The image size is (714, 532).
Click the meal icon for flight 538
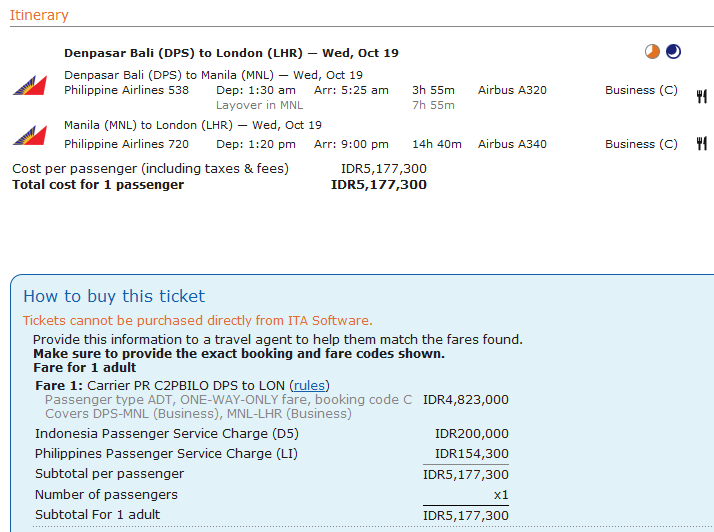click(x=702, y=96)
